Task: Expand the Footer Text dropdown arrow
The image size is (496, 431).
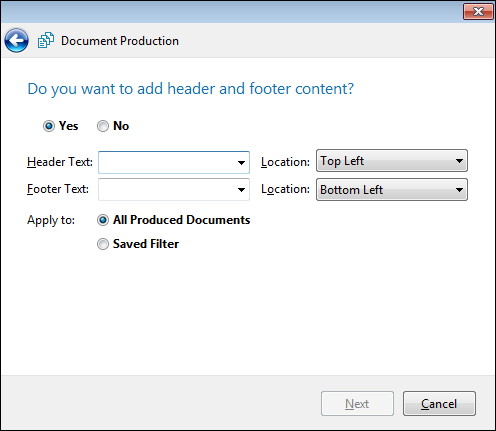Action: point(241,190)
